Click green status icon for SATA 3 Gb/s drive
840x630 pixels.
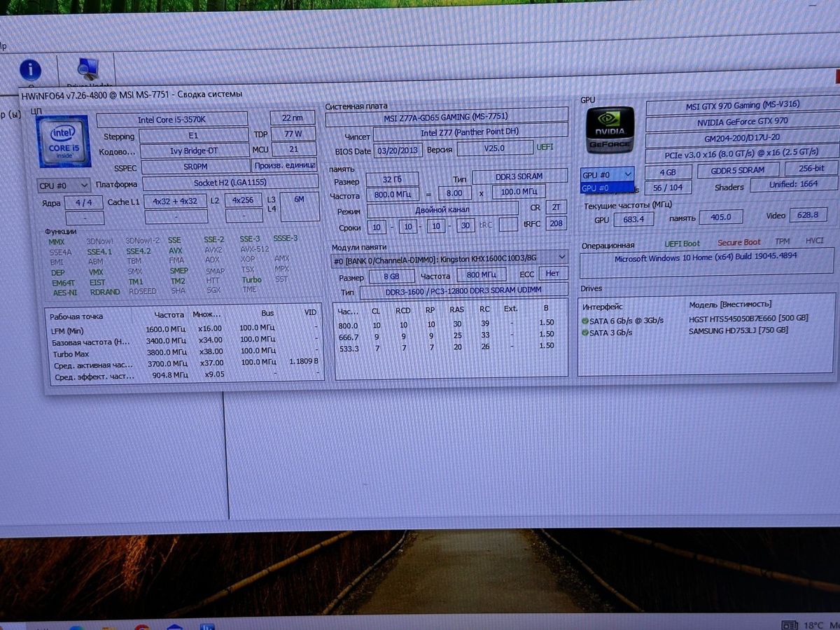click(584, 332)
